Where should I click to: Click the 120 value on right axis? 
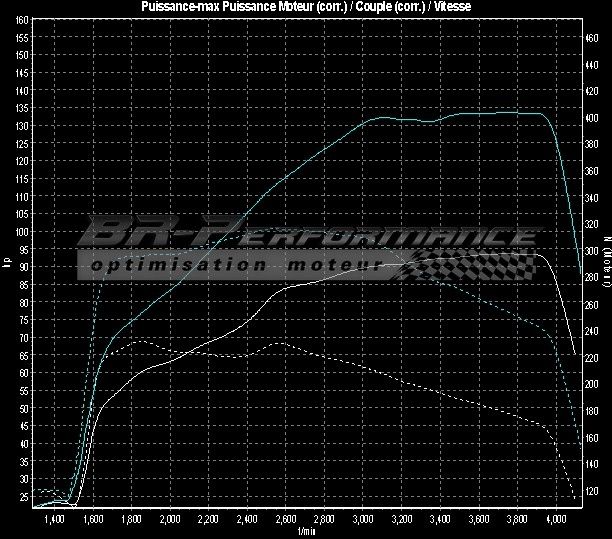click(x=592, y=491)
